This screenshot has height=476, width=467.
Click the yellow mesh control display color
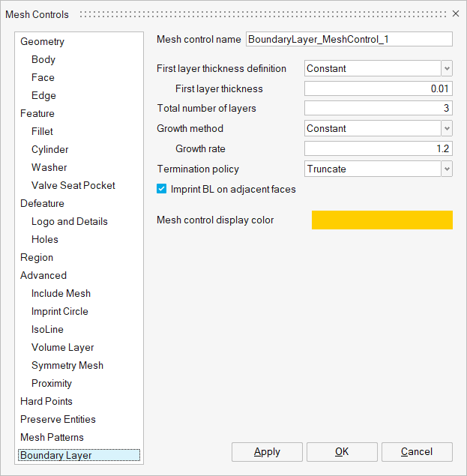pos(382,220)
